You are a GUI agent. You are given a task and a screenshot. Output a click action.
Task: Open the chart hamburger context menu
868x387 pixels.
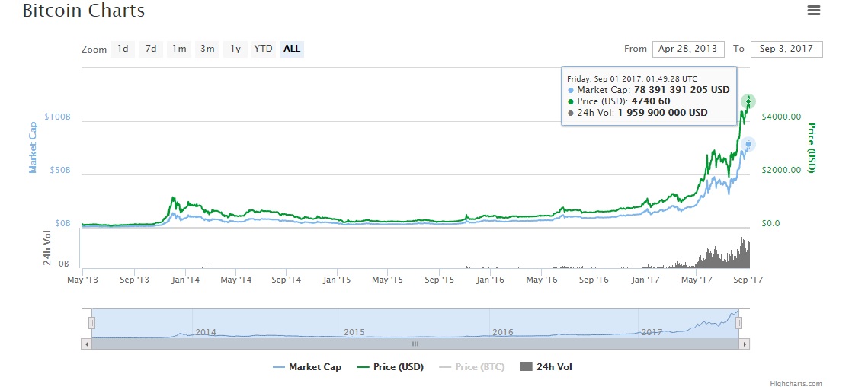pos(814,11)
